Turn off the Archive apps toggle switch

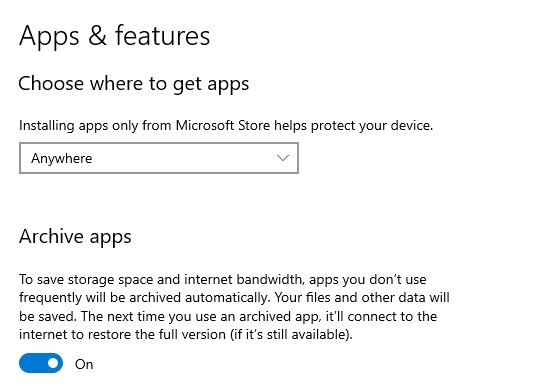pos(41,363)
